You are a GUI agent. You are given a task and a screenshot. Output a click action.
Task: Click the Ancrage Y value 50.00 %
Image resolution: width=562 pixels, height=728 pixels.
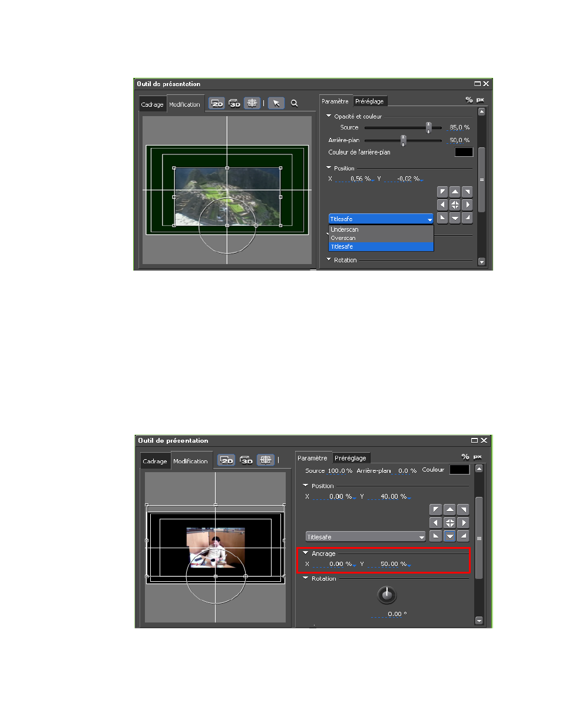[x=393, y=564]
